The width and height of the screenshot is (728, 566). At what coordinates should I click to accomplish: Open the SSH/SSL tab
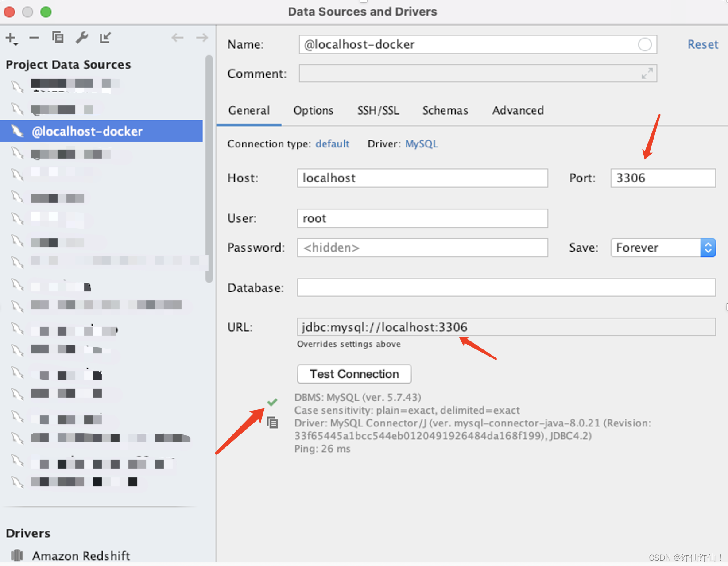[378, 110]
